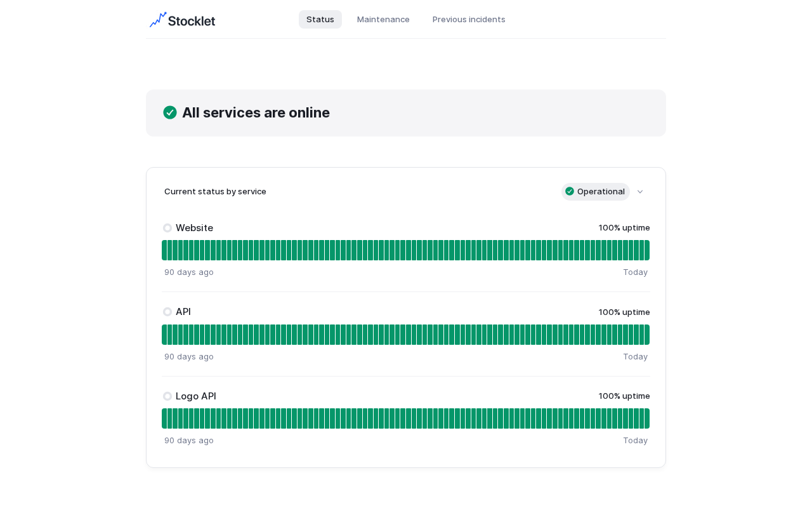This screenshot has height=508, width=812.
Task: Click today's bar in the API uptime chart
Action: (x=646, y=335)
